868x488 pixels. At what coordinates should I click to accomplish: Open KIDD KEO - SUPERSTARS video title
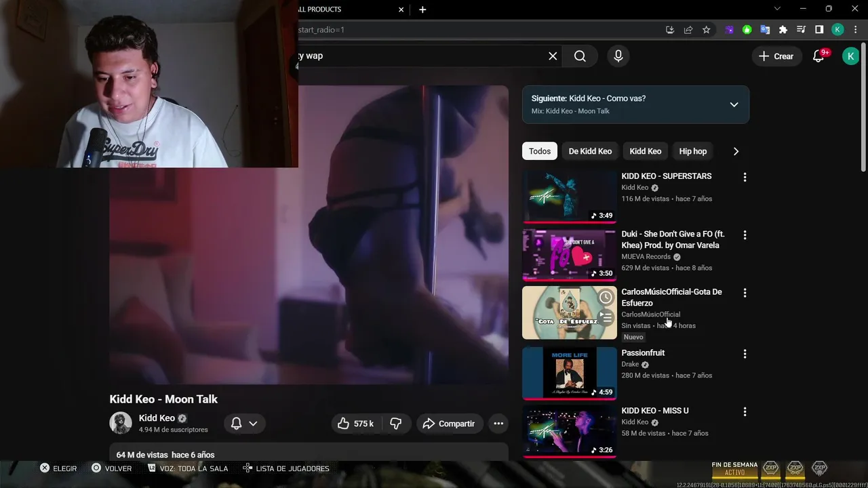(667, 176)
